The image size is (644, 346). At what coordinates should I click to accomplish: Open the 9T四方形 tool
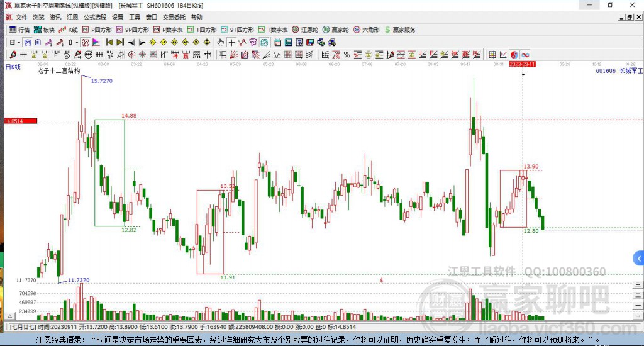point(237,30)
